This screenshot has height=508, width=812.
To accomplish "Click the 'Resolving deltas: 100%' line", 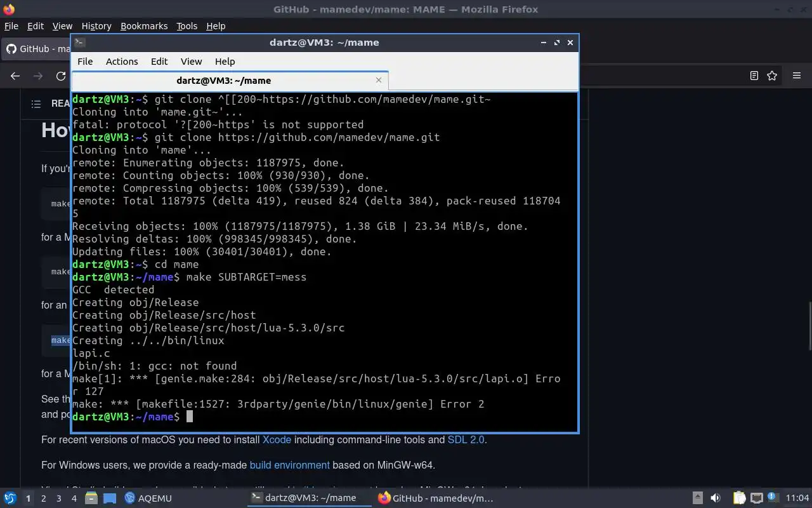I will 214,239.
